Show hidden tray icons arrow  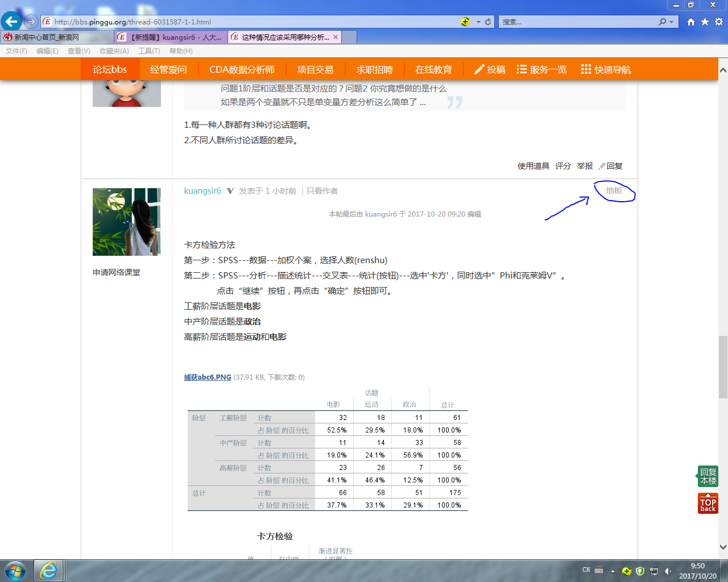point(613,571)
